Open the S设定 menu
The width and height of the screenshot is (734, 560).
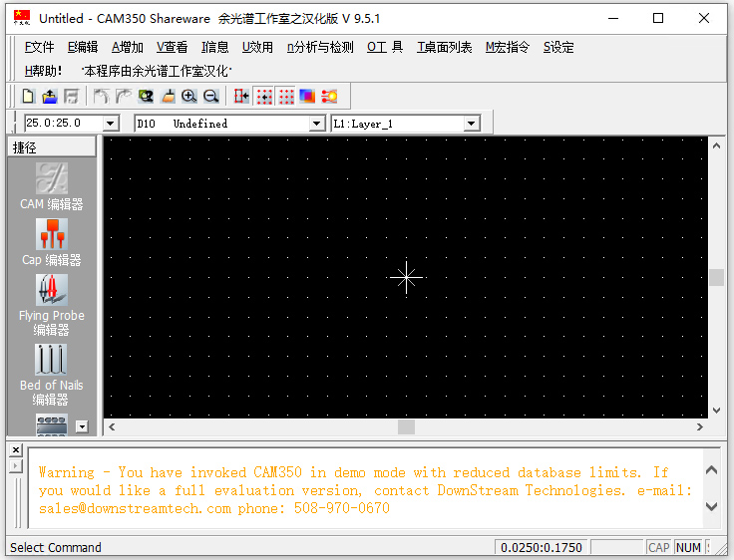(558, 47)
